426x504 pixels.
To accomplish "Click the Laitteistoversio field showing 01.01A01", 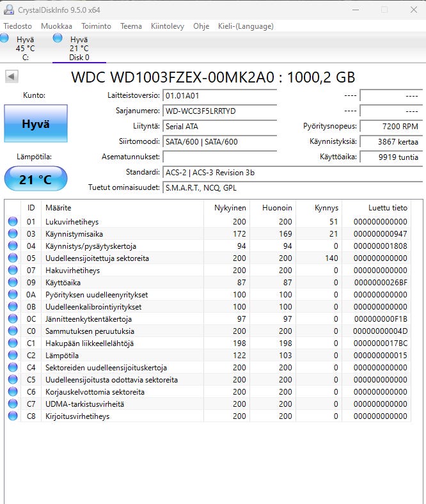I will coord(220,95).
